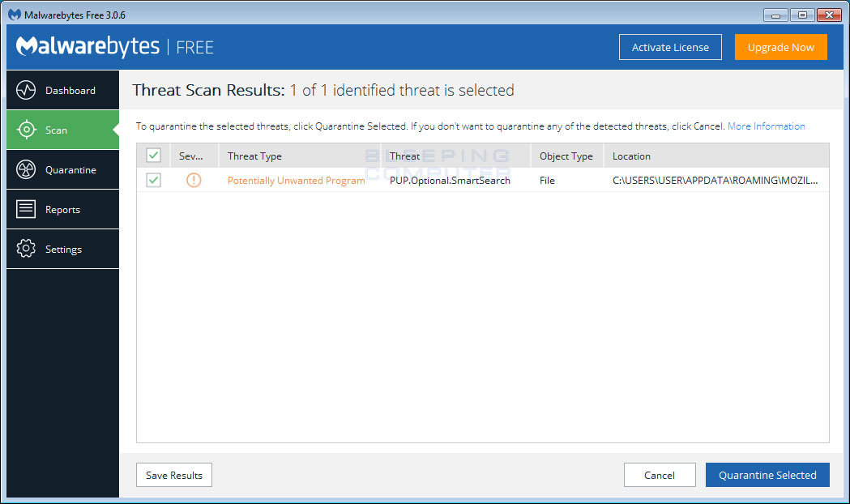Switch to the Reports tab label

[x=62, y=210]
